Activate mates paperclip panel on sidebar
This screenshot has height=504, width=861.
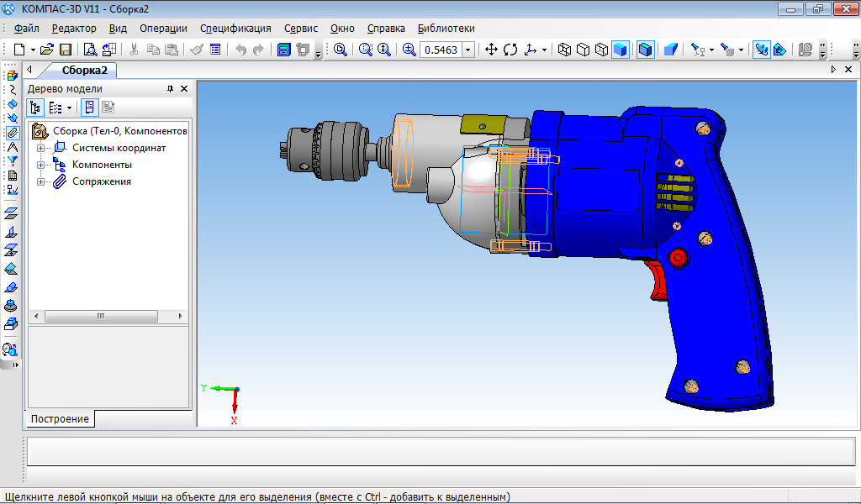pos(12,132)
